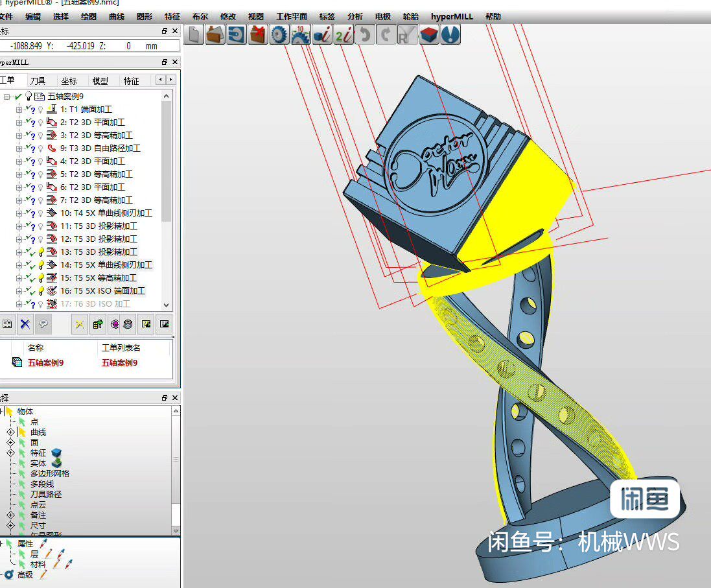The width and height of the screenshot is (711, 588).
Task: Toggle the light bulb of job 16: T5 5X ISO 端面加工
Action: pos(41,291)
